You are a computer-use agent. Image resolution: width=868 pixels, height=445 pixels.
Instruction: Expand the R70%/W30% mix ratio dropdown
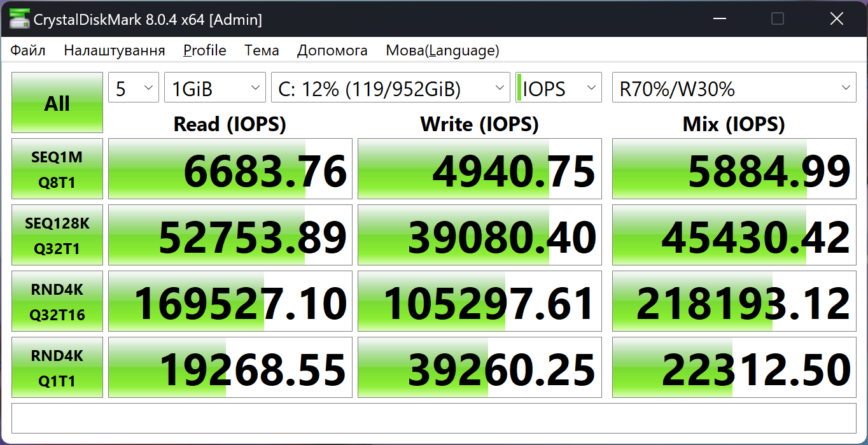click(734, 88)
